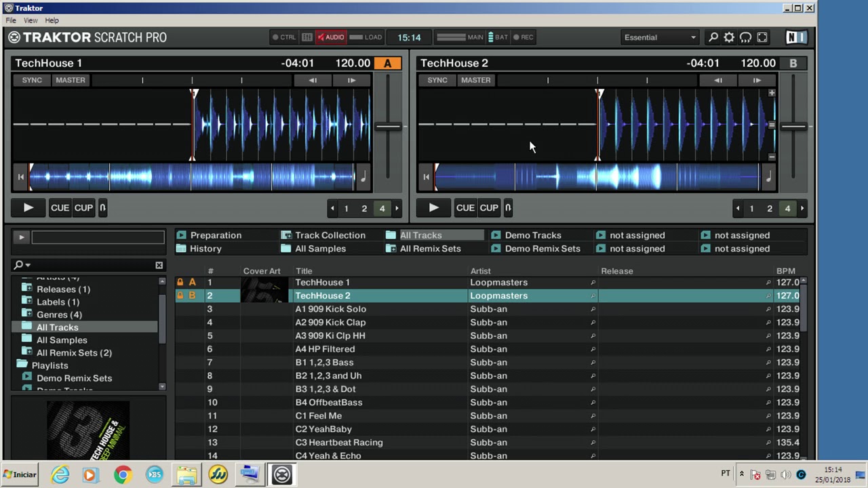Increase loop size arrow on deck B
Viewport: 868px width, 488px height.
point(802,209)
